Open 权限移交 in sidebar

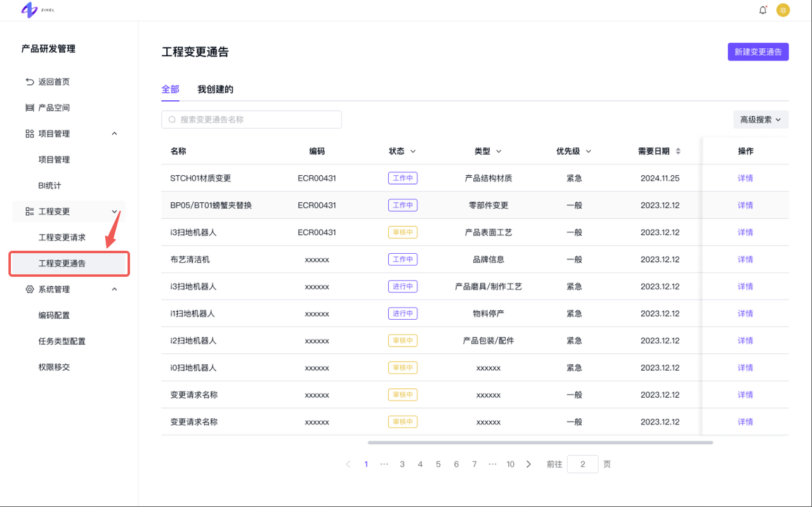[x=54, y=367]
